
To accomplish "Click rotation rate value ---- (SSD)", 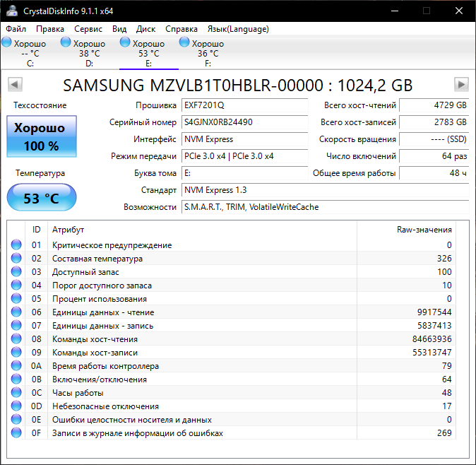I will 434,139.
